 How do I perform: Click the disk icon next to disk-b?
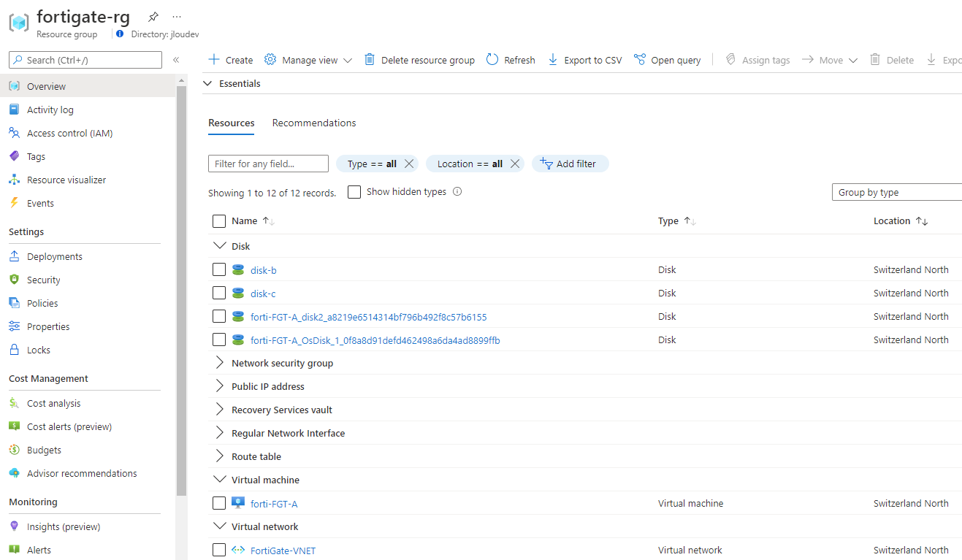click(x=238, y=270)
